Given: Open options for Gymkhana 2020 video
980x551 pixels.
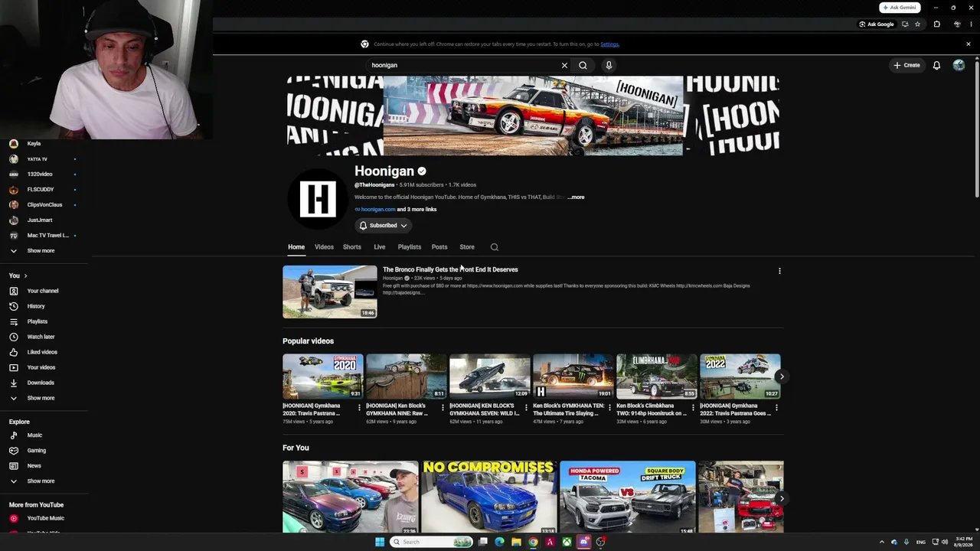Looking at the screenshot, I should [359, 408].
